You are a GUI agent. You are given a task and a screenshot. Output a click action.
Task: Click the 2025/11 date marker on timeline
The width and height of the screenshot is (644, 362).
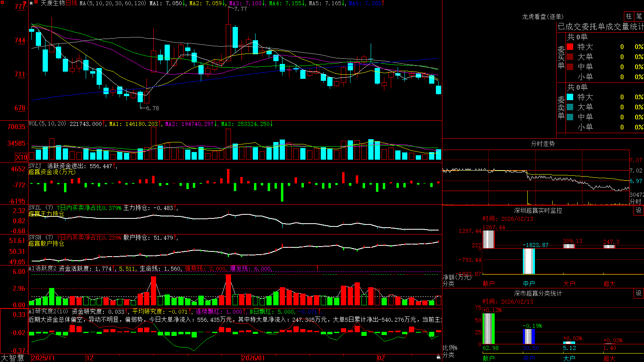[x=43, y=358]
